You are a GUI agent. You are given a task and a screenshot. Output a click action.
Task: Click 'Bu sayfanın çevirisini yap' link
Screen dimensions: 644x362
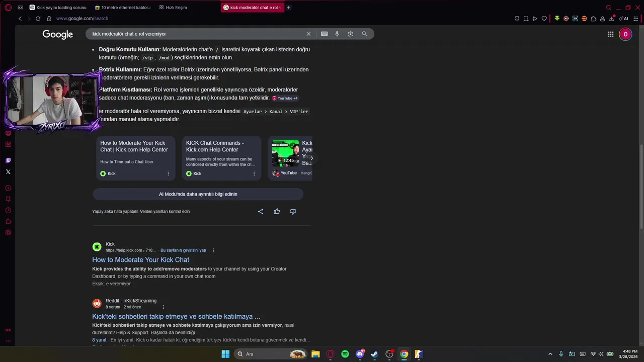click(183, 250)
